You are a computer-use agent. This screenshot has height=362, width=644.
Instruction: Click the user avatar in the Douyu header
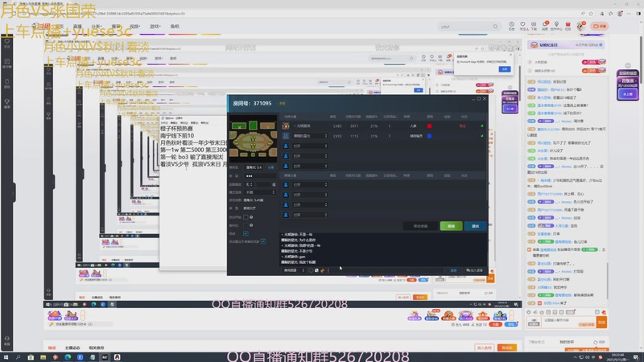click(x=580, y=27)
